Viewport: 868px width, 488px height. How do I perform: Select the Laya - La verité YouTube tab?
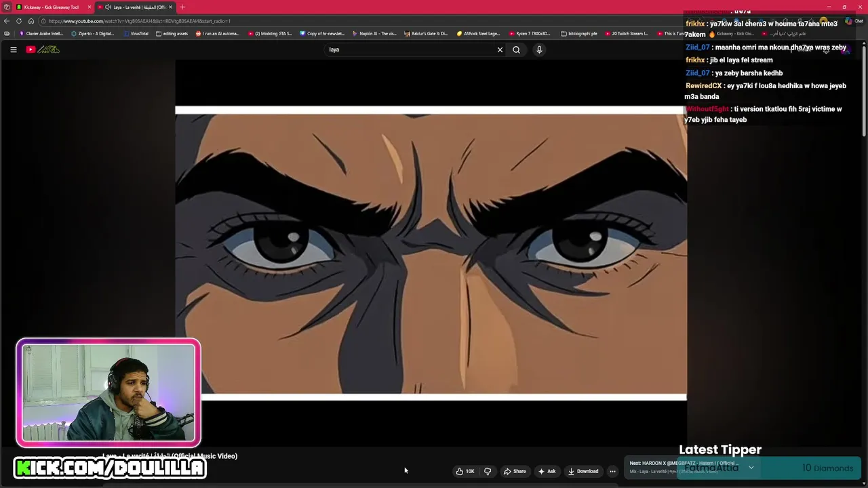[136, 7]
